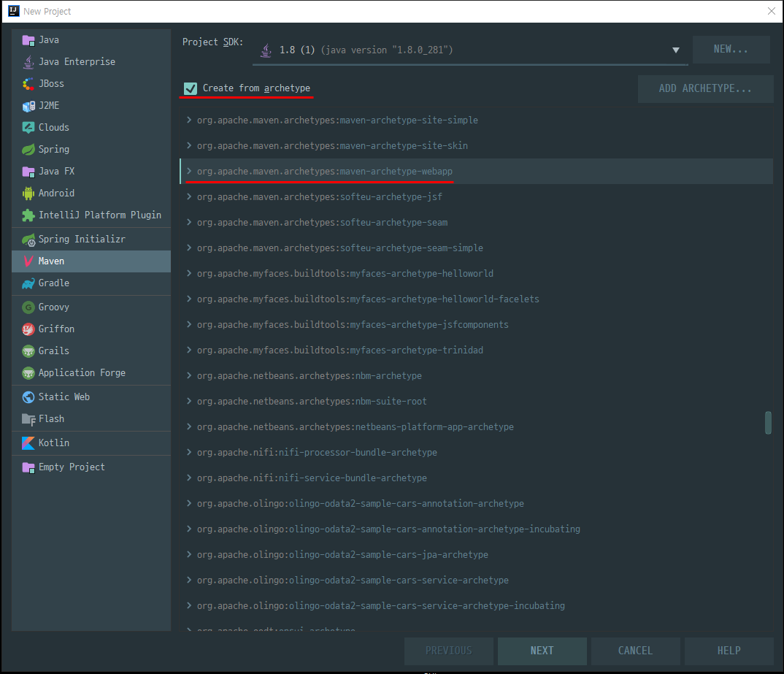Expand myfaces-archetype-helloworld-facelets entry
Viewport: 784px width, 674px height.
(x=189, y=299)
